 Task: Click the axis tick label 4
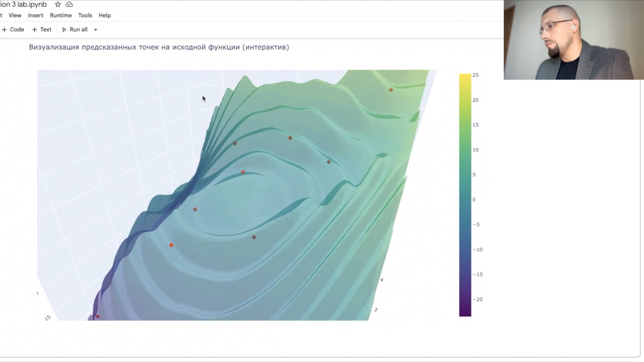click(381, 280)
